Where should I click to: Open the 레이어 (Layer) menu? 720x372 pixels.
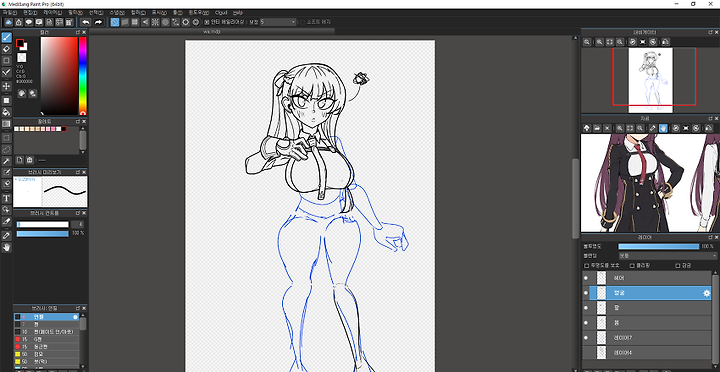52,12
